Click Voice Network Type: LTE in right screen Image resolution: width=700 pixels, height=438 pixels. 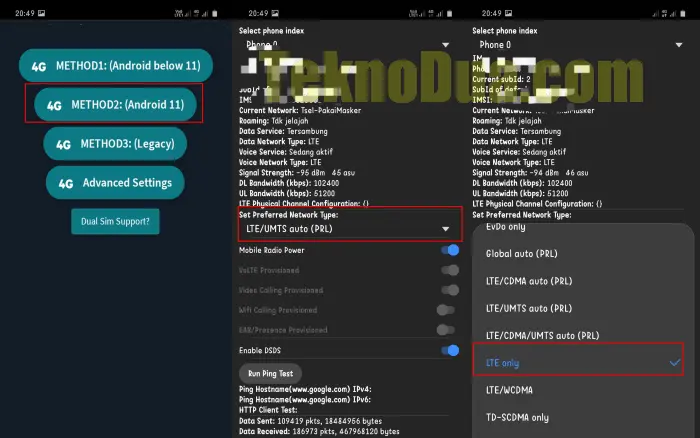point(513,163)
